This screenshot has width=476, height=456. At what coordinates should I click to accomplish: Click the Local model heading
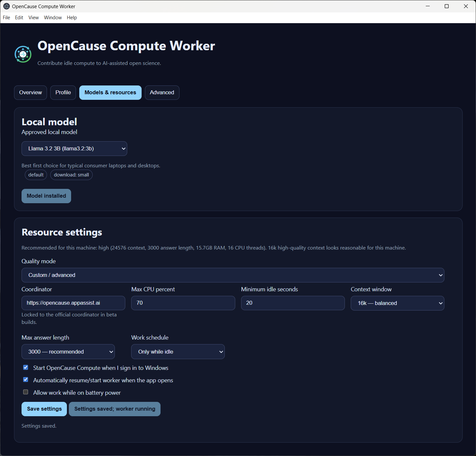(49, 122)
